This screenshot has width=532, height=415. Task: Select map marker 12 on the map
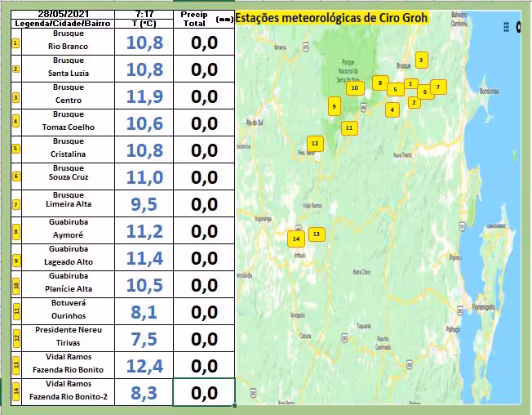click(x=315, y=144)
